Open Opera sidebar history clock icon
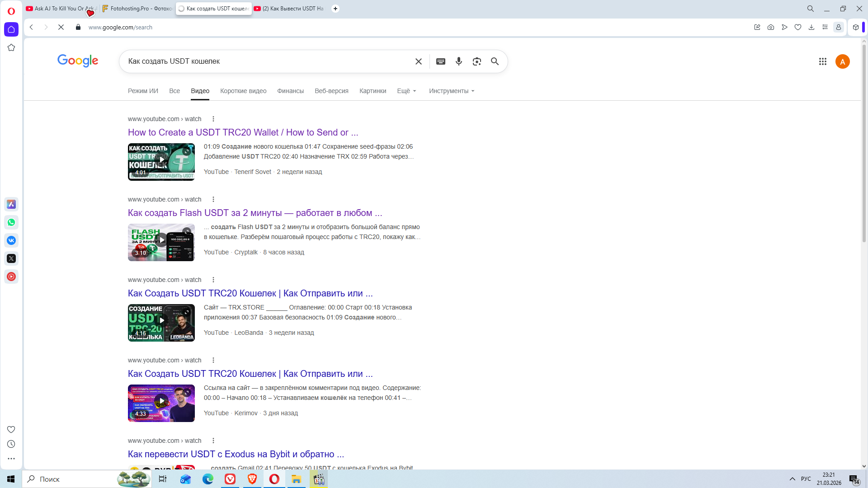Viewport: 868px width, 488px height. 11,444
